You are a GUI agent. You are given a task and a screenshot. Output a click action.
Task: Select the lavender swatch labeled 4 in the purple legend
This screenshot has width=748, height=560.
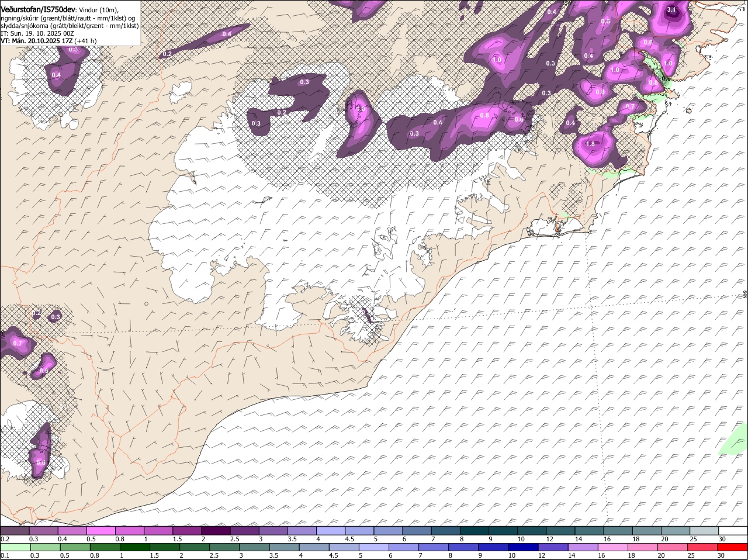click(x=331, y=531)
